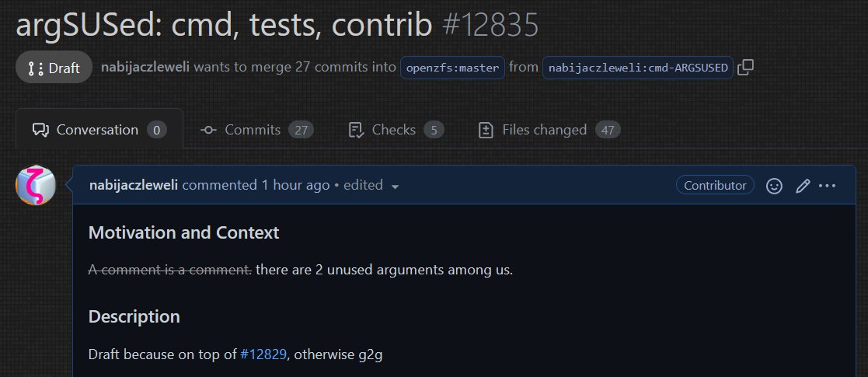This screenshot has width=868, height=377.
Task: Click the nabijaczleweli avatar image
Action: [x=36, y=186]
